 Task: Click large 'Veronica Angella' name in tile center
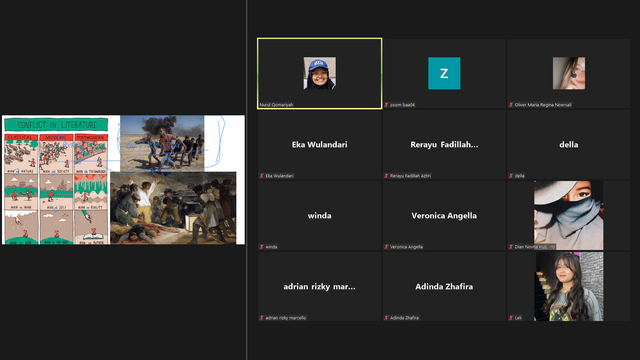[444, 216]
